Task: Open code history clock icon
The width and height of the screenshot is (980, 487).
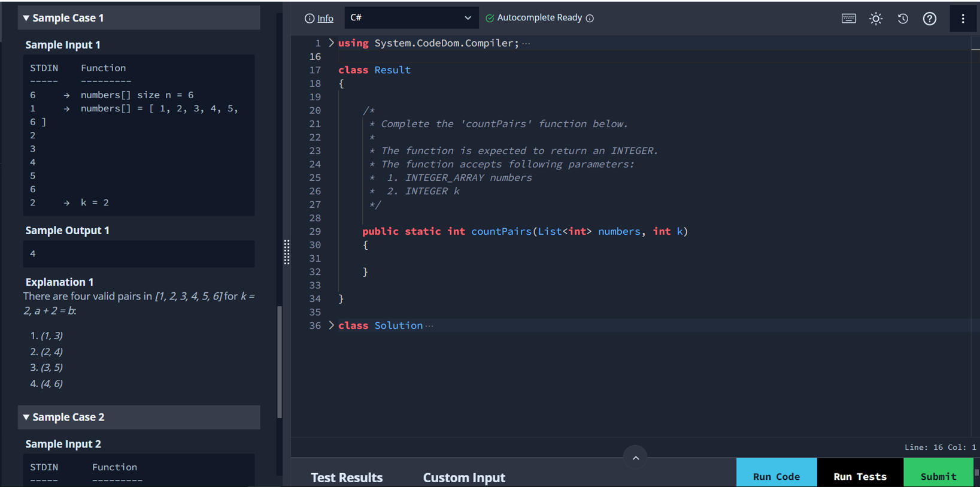Action: [903, 19]
